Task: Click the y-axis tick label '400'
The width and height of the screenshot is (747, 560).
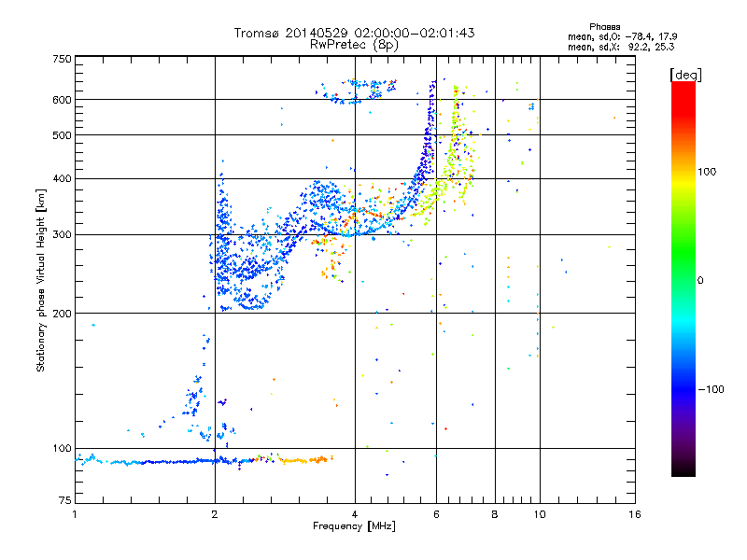Action: [x=62, y=178]
